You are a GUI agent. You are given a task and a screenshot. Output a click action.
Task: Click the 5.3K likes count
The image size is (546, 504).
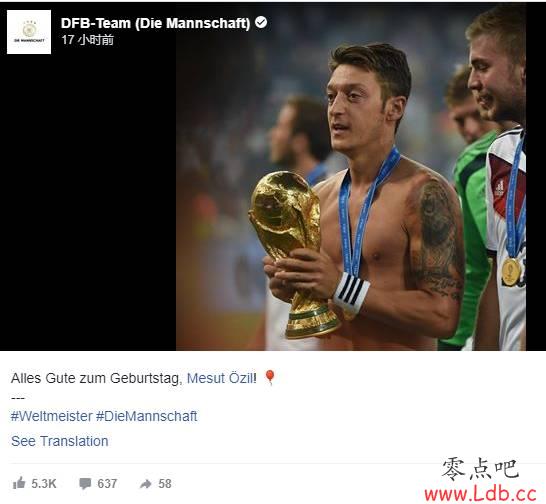(x=44, y=483)
